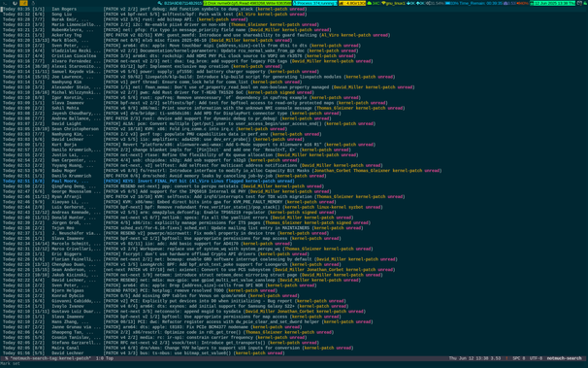Open George Moussalem's IPQ5018 GE PHY thread

coord(167,191)
